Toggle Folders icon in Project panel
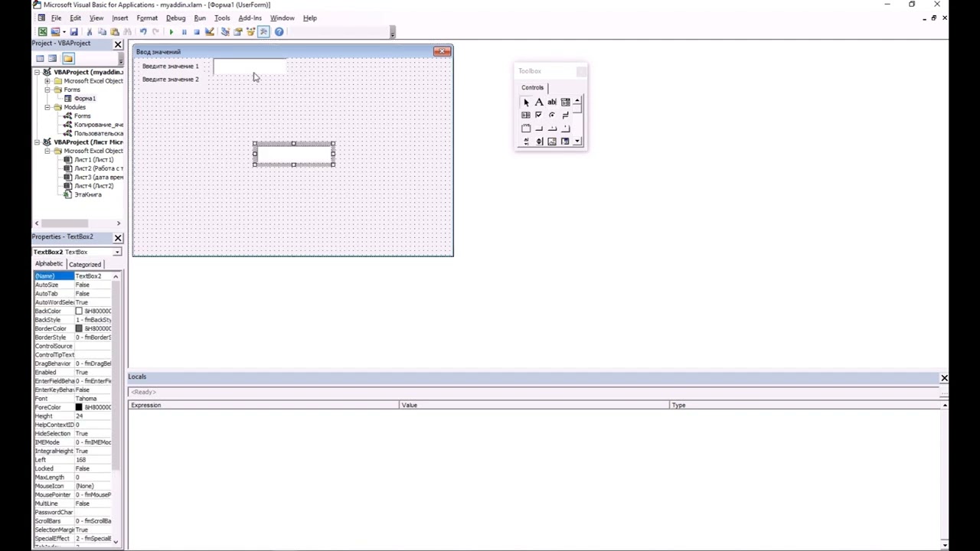 [68, 58]
